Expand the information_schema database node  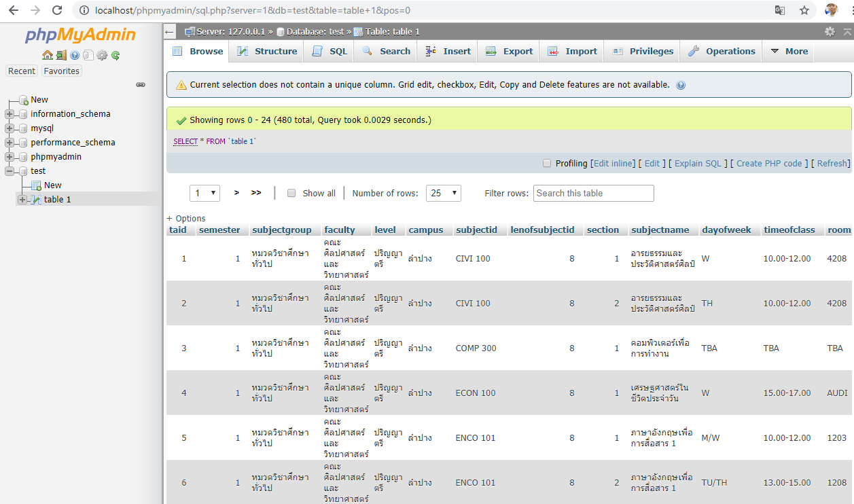(10, 114)
